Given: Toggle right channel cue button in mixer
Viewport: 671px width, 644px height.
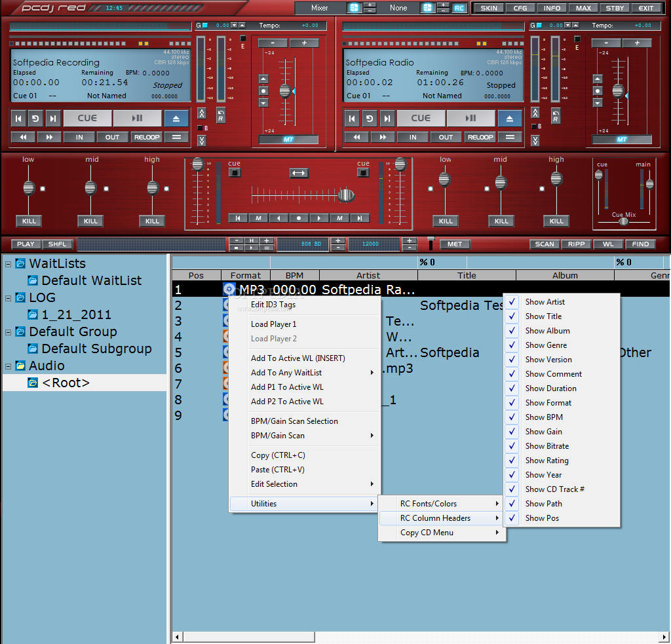Looking at the screenshot, I should 363,172.
